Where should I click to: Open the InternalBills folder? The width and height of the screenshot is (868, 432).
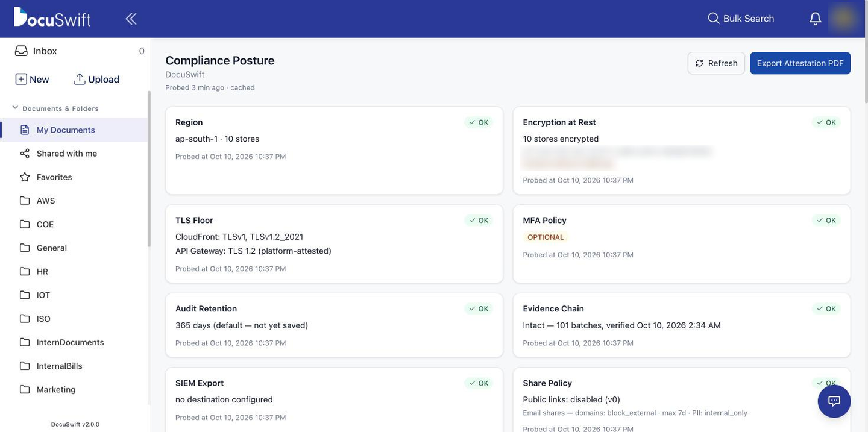pyautogui.click(x=74, y=366)
